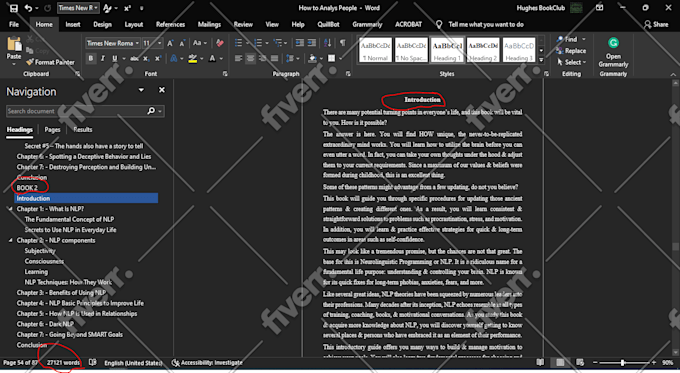Align text to the left
The height and width of the screenshot is (373, 680).
[239, 58]
